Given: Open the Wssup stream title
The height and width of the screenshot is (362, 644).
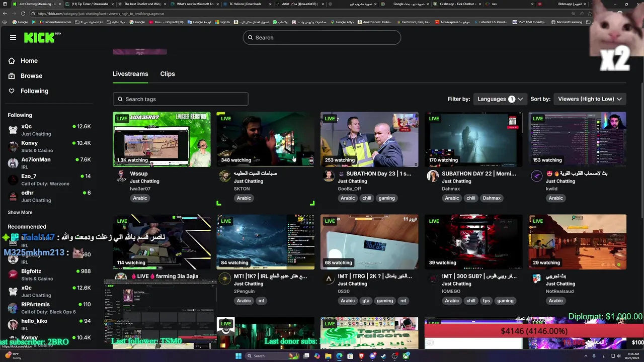Looking at the screenshot, I should pyautogui.click(x=139, y=173).
